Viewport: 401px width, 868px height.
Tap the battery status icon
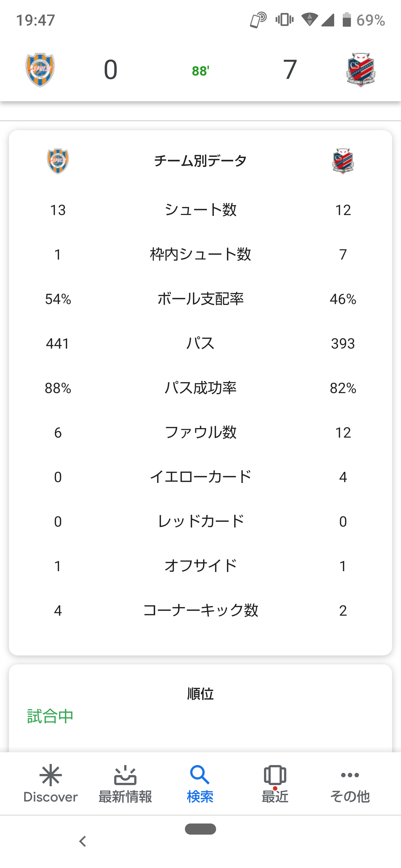click(347, 20)
